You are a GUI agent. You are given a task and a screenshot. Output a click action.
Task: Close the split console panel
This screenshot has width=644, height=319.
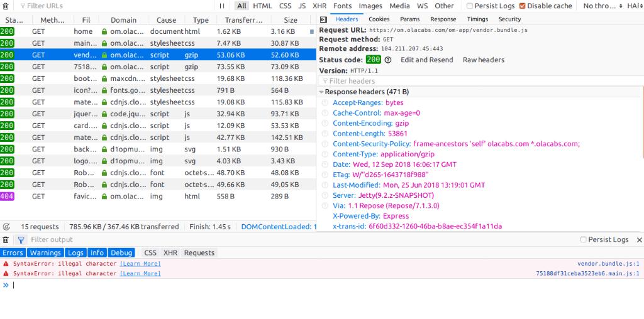click(x=639, y=240)
